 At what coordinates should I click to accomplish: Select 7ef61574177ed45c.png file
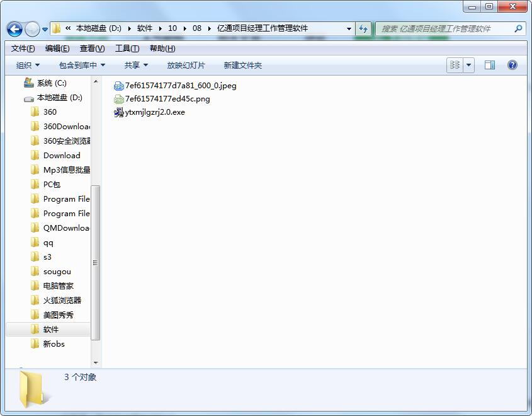pos(162,99)
